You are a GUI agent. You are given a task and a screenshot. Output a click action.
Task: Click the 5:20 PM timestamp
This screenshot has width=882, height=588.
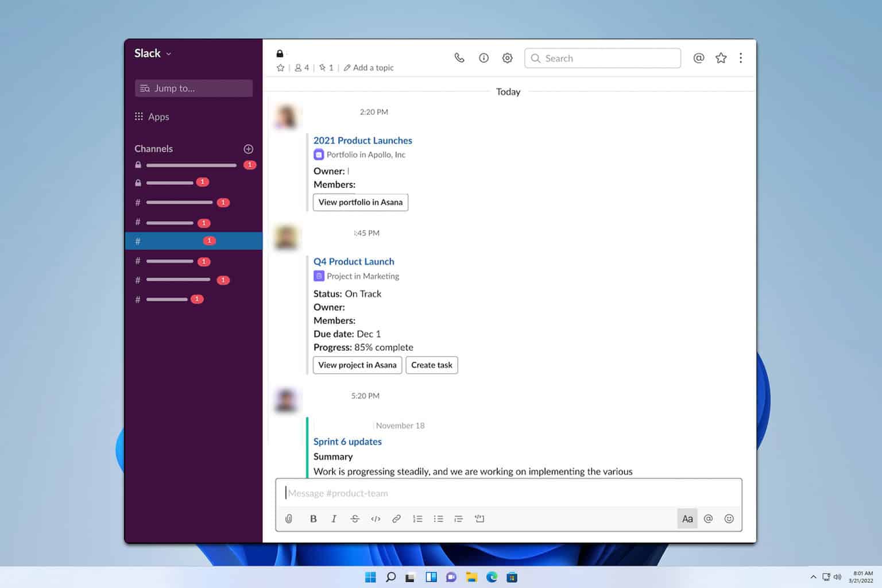(x=365, y=396)
